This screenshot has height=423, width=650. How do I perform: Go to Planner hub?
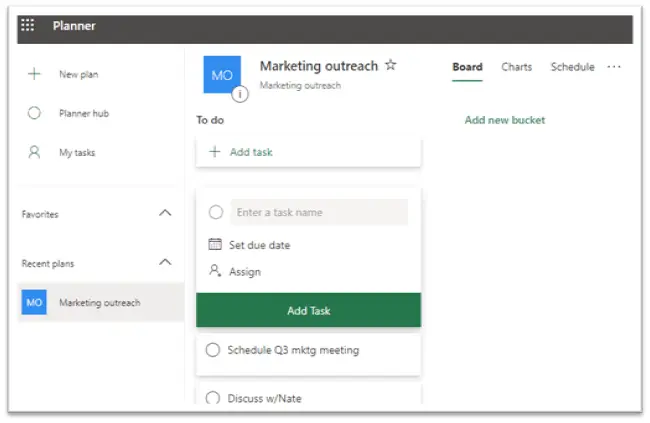pos(84,113)
